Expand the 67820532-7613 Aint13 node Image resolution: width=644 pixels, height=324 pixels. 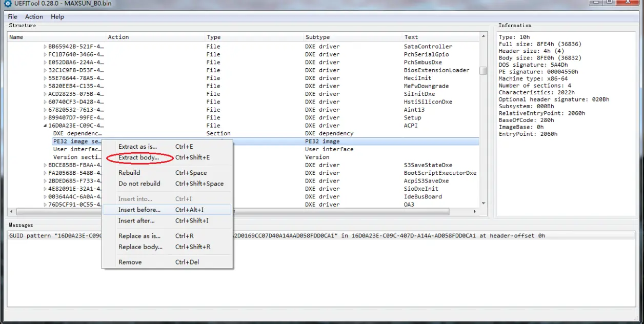point(45,110)
